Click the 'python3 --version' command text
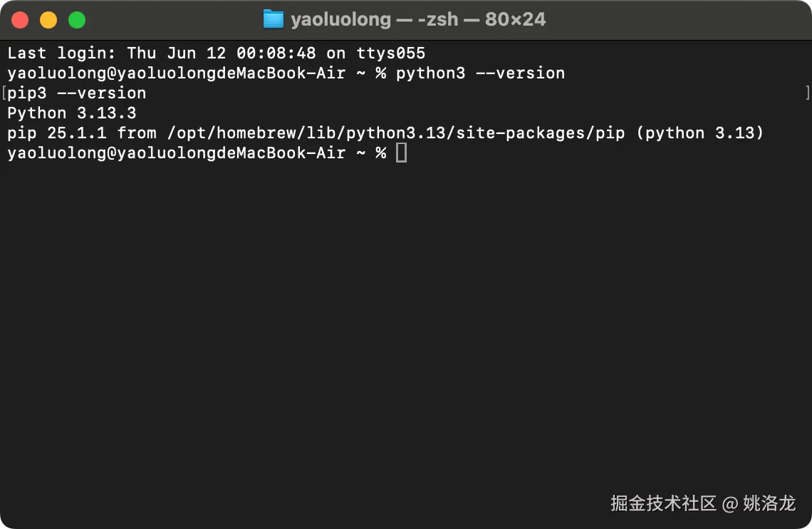Screen dimensions: 812x529 [481, 73]
